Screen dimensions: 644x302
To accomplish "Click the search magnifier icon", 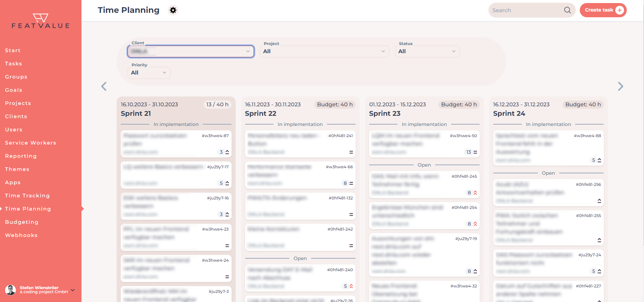I will pyautogui.click(x=567, y=10).
